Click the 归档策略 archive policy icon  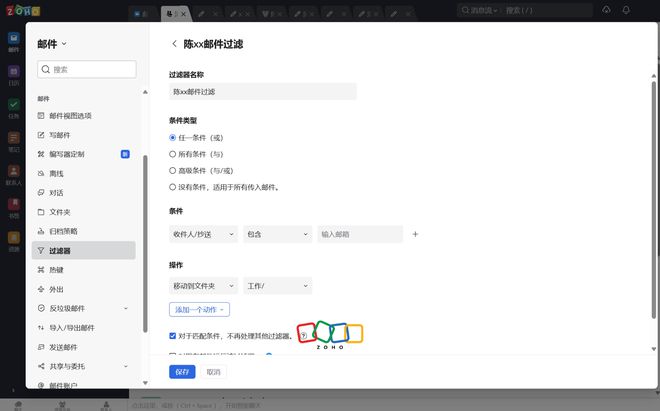tap(41, 231)
